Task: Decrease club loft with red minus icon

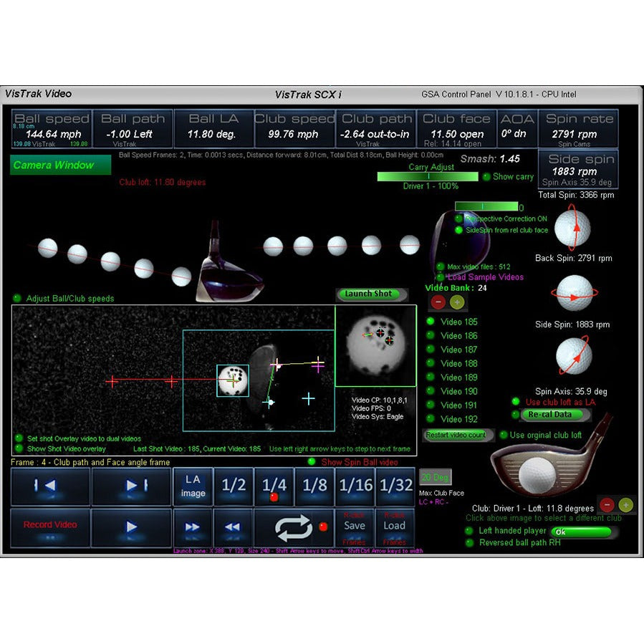Action: coord(607,504)
